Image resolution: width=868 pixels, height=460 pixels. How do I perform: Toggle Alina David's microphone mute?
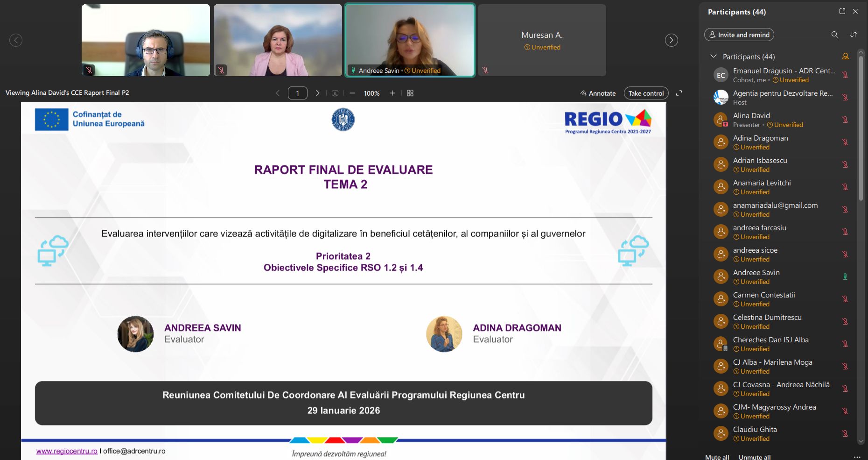point(845,120)
